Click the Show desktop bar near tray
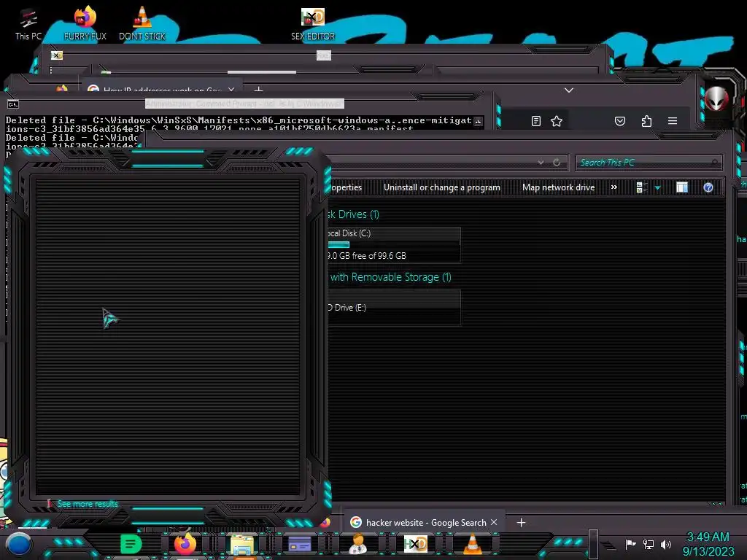 [593, 544]
